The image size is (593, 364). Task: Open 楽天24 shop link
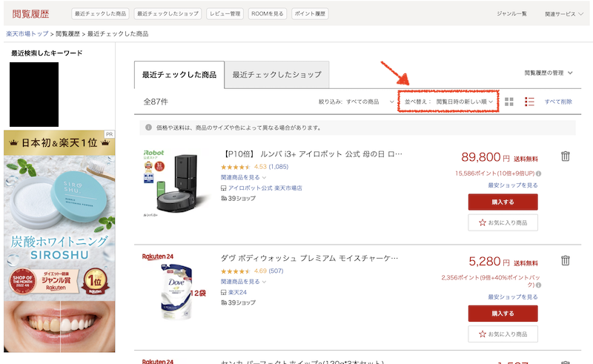pyautogui.click(x=237, y=293)
